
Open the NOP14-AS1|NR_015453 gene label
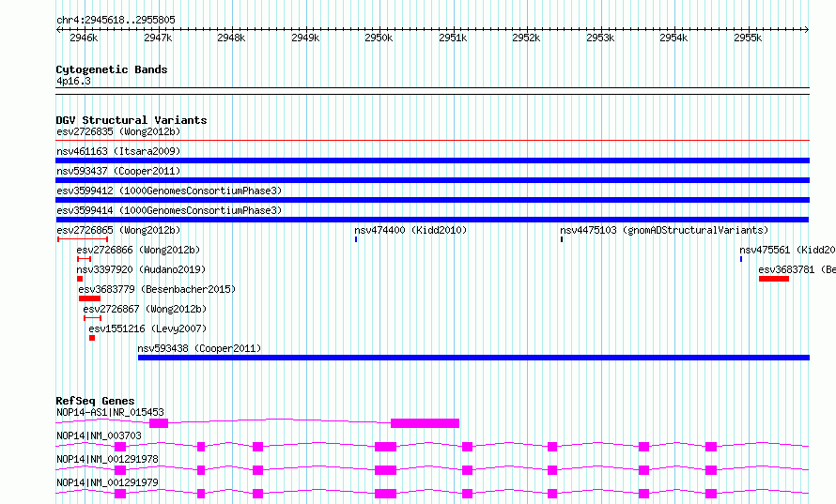pyautogui.click(x=110, y=412)
